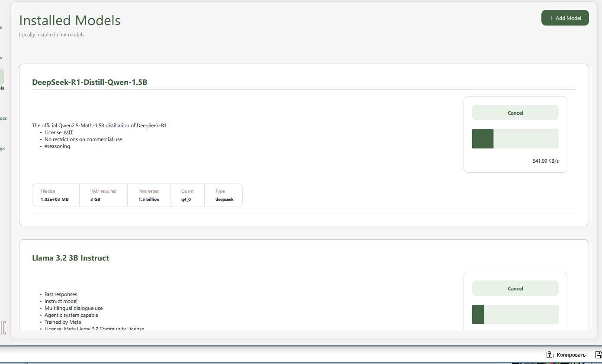
Task: Click the Quant q4_0 cell
Action: (x=187, y=195)
